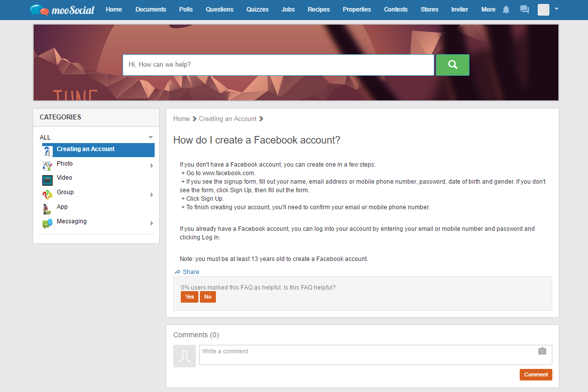
Task: Click the Comments (0) heading
Action: 196,335
